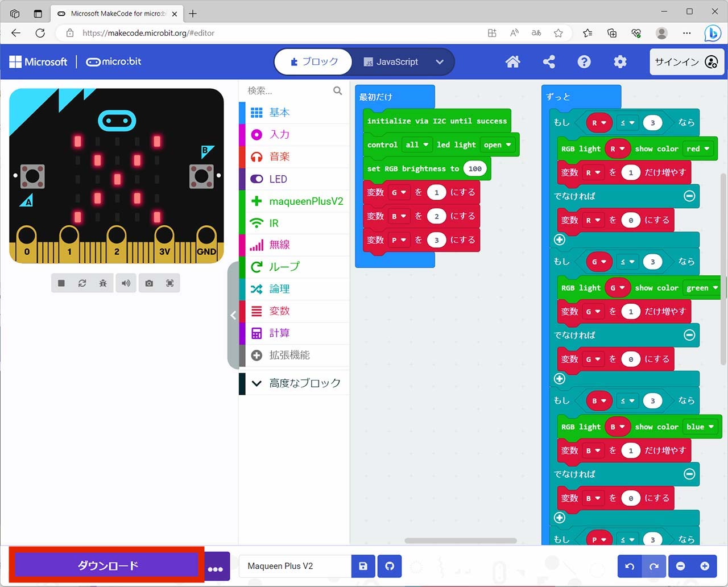Open the language dropdown next to JavaScript
Screen dimensions: 728x587
[x=440, y=61]
